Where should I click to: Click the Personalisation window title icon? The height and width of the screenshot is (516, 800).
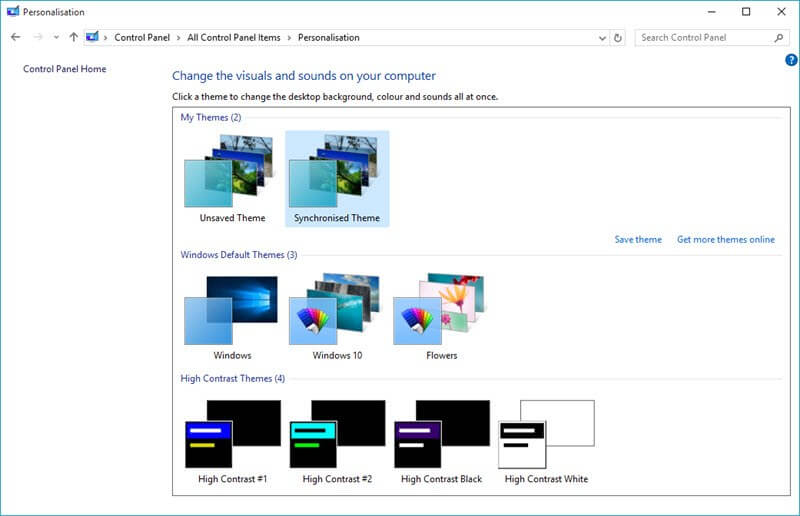(x=13, y=11)
